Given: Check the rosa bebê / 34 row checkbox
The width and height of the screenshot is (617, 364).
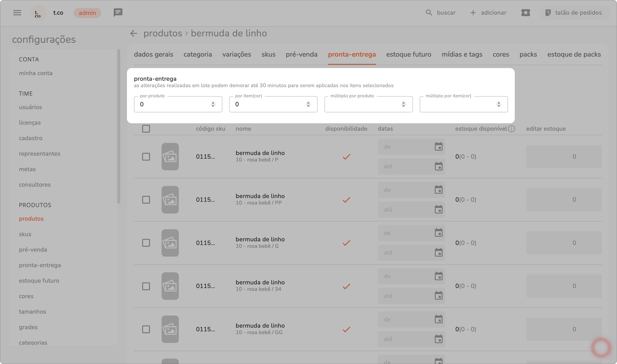Looking at the screenshot, I should [146, 286].
